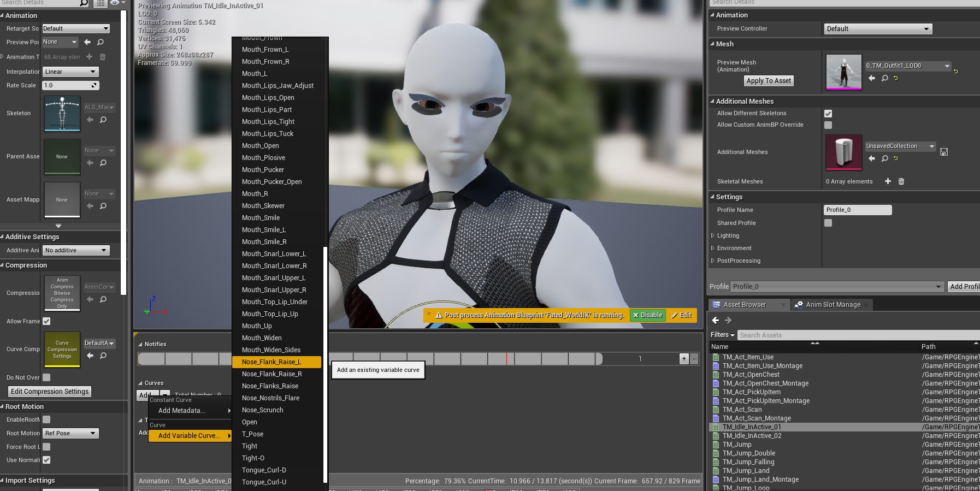Screen dimensions: 980x491
Task: Select Nose_Flank_Raise_L curve from menu
Action: tap(276, 362)
